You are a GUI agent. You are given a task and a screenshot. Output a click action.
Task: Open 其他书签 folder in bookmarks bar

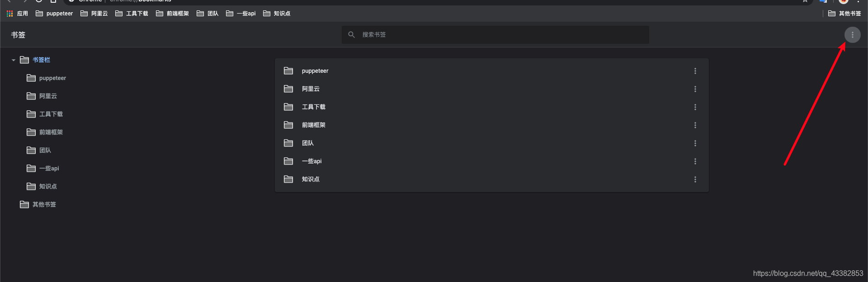tap(844, 14)
